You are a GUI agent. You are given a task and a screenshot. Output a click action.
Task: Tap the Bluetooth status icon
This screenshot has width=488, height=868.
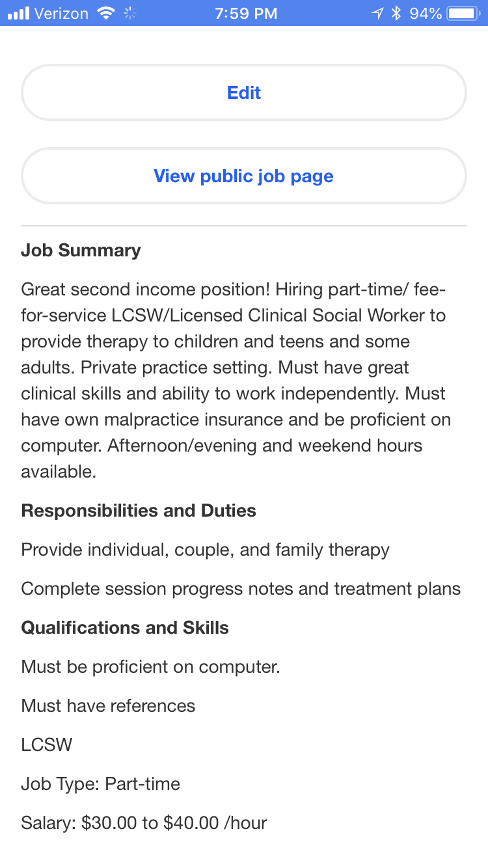click(396, 13)
